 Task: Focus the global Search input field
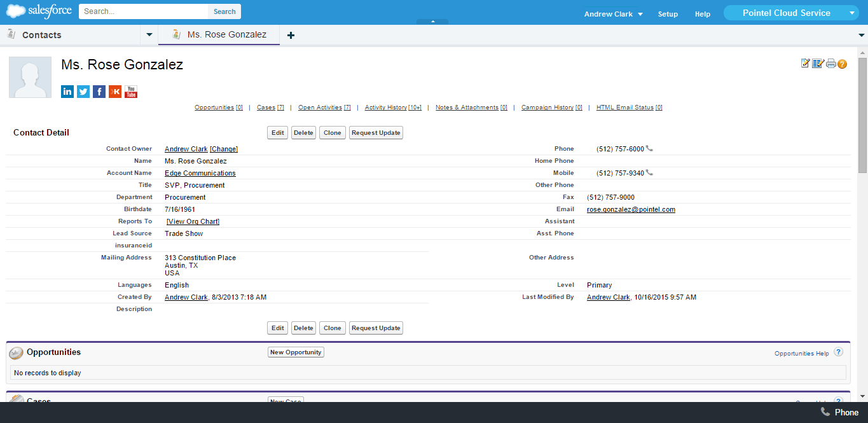click(144, 11)
